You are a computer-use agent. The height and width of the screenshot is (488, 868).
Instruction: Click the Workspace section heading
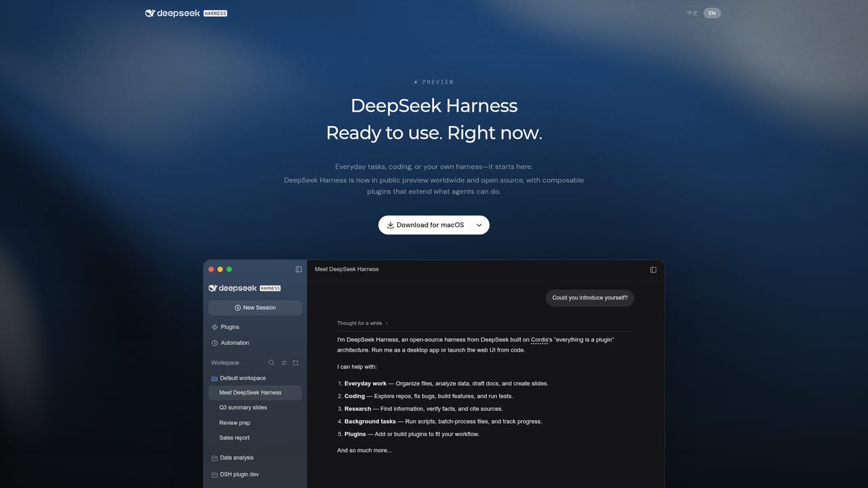225,363
